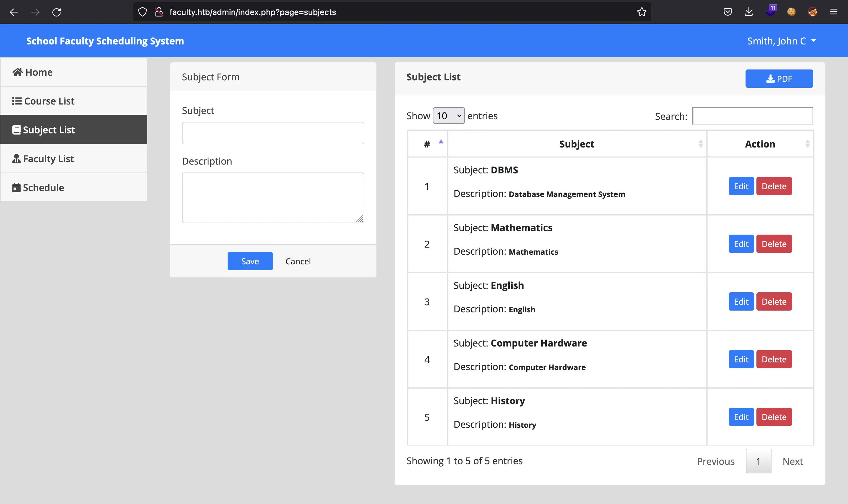The width and height of the screenshot is (848, 504).
Task: Open the browser hamburger menu
Action: [x=834, y=12]
